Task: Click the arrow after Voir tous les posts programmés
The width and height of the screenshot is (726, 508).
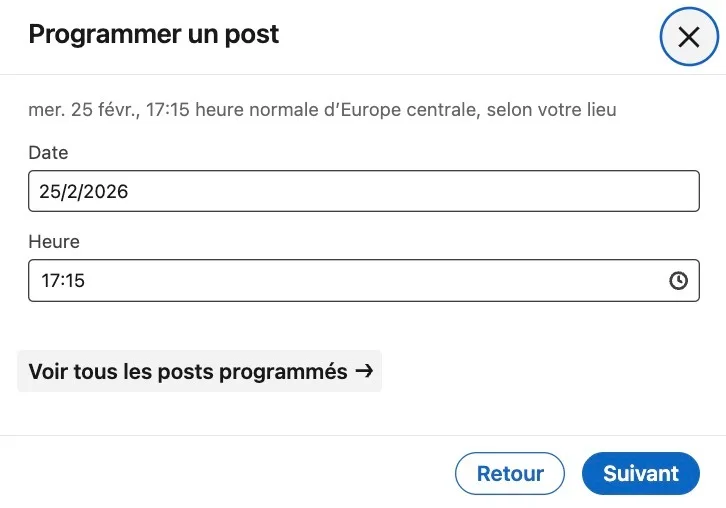Action: pyautogui.click(x=364, y=371)
